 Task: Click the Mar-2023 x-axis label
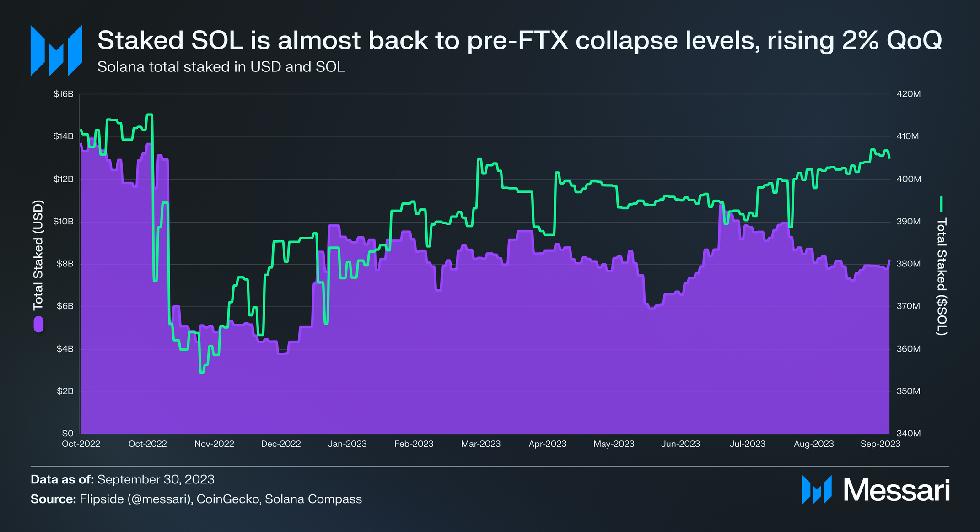click(481, 444)
